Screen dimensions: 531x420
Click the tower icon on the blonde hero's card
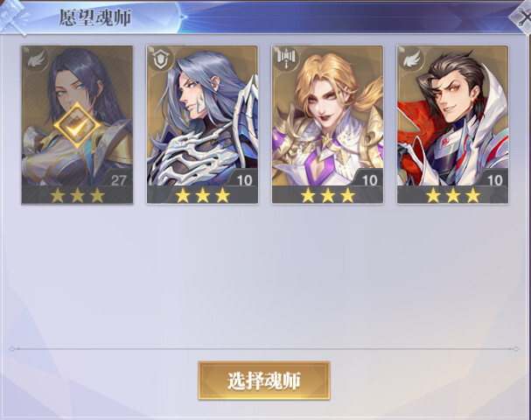click(x=287, y=57)
